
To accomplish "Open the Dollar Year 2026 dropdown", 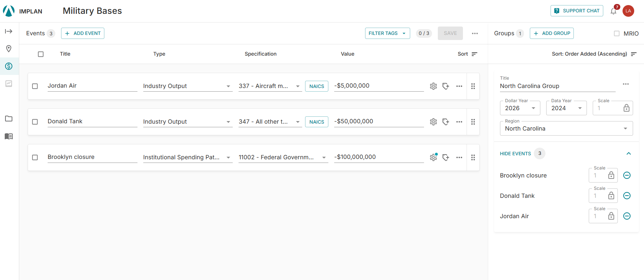I will point(520,108).
